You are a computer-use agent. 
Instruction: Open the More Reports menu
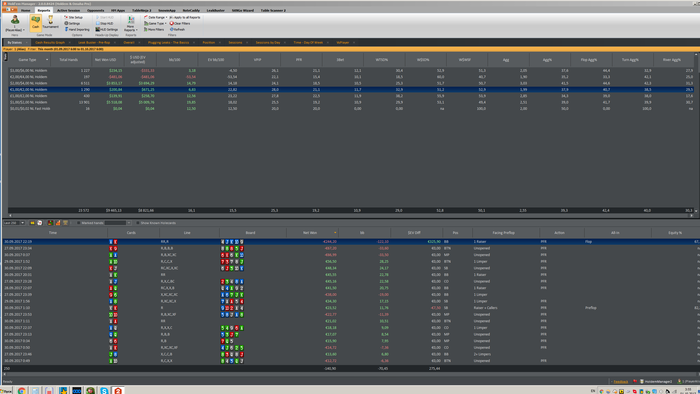coord(131,24)
